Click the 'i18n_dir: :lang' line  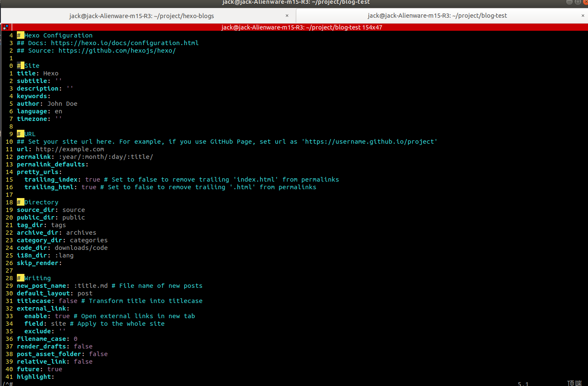(45, 255)
